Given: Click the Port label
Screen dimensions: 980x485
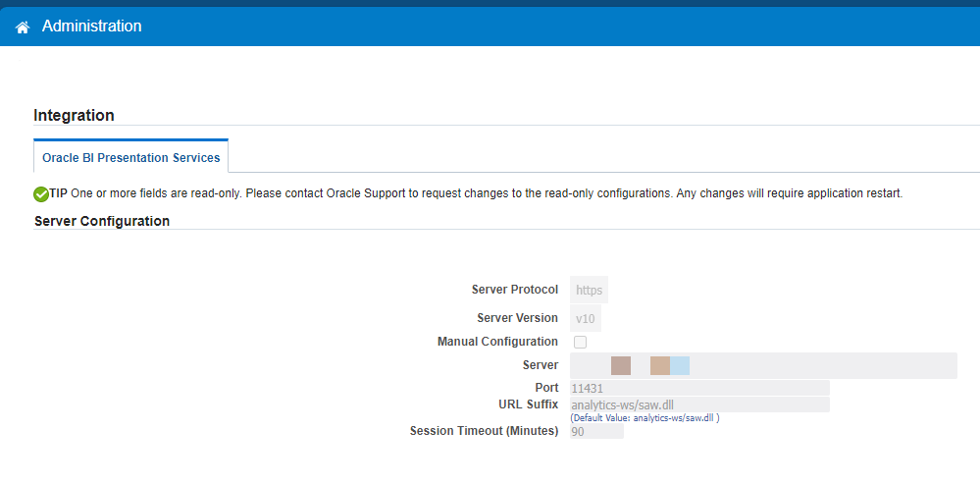Looking at the screenshot, I should (546, 388).
